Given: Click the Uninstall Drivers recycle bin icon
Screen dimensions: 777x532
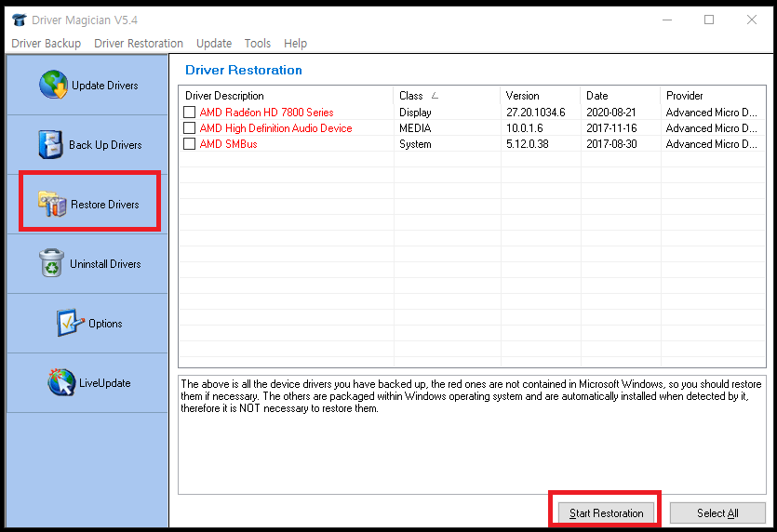Looking at the screenshot, I should tap(51, 263).
